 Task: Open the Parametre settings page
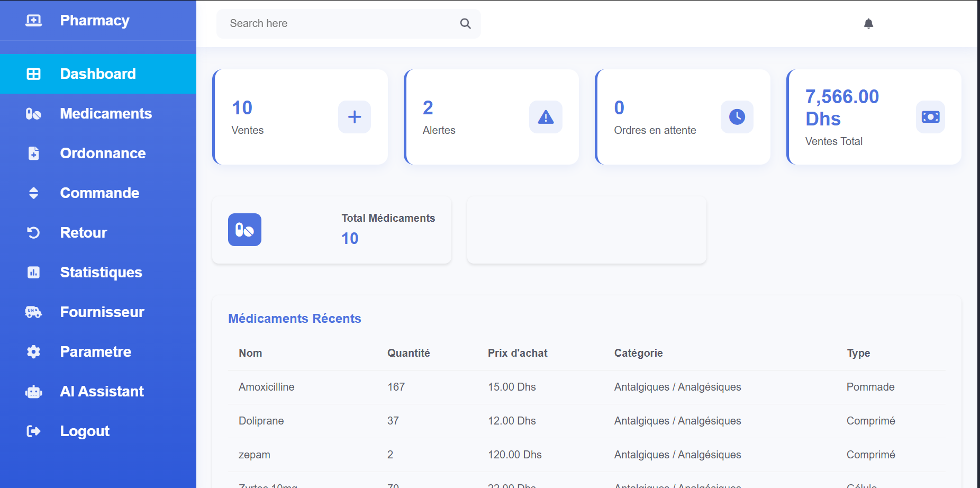96,351
